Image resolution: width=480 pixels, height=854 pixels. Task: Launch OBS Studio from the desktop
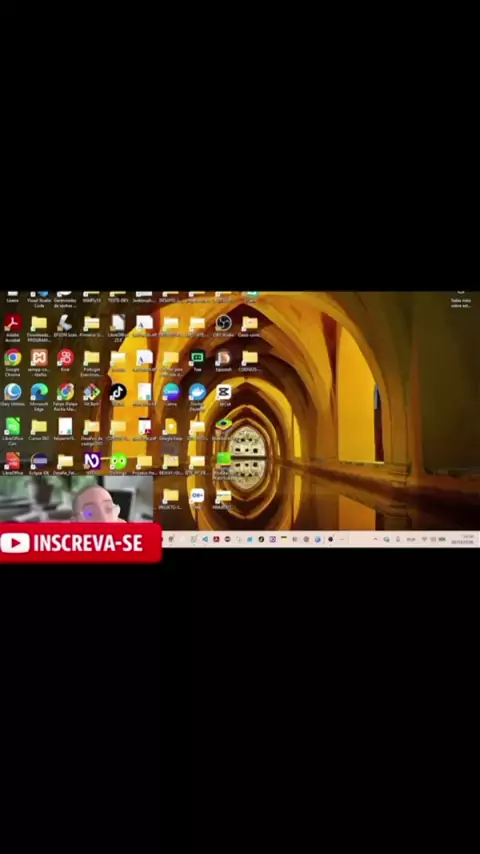pyautogui.click(x=223, y=326)
